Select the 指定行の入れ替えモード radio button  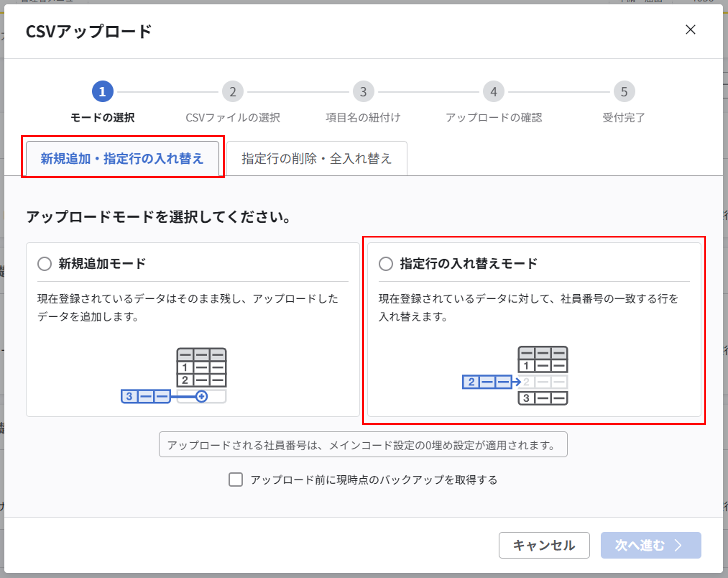tap(386, 264)
